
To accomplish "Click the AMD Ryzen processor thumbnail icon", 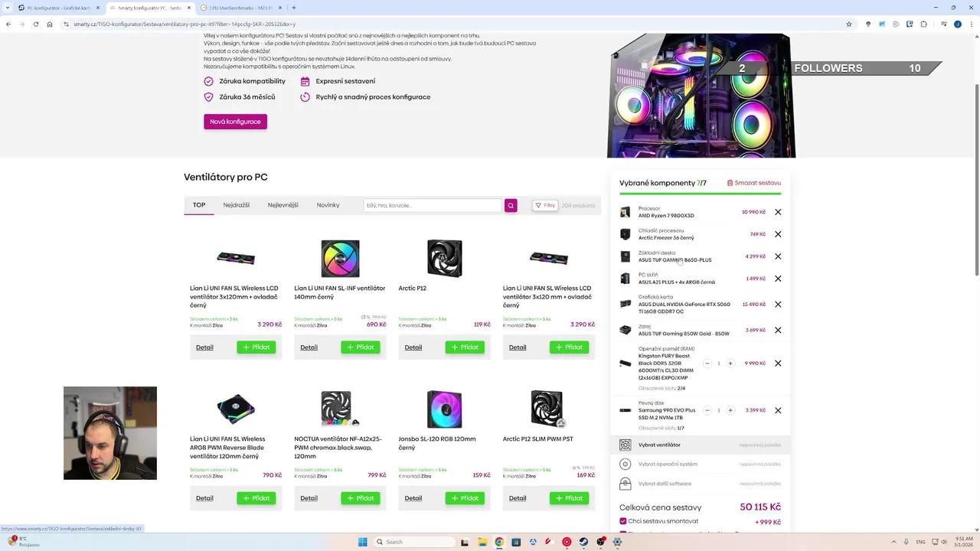I will pos(626,212).
